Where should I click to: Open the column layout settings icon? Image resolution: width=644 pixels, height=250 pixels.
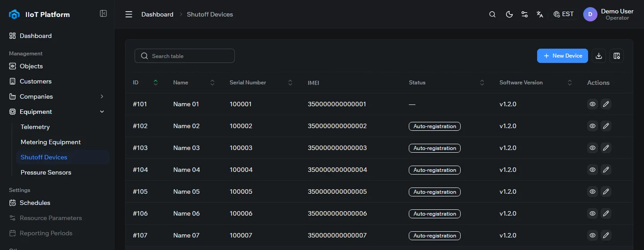[x=617, y=56]
